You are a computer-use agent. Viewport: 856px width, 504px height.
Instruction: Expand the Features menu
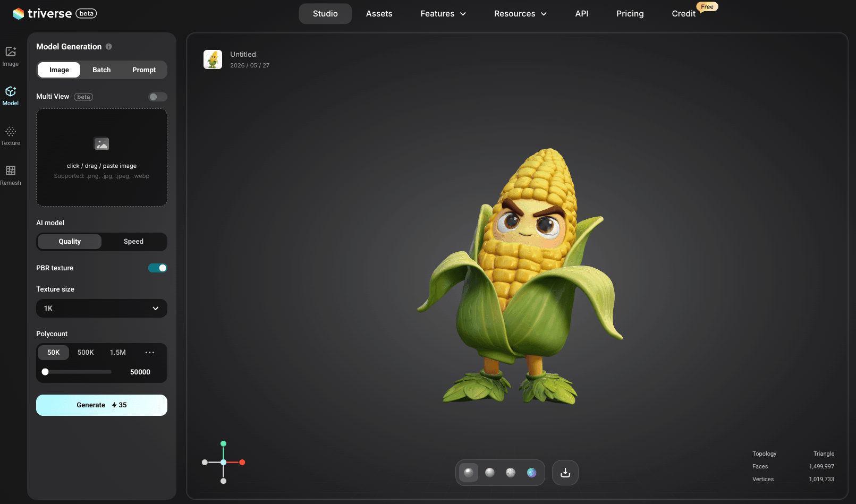point(443,14)
